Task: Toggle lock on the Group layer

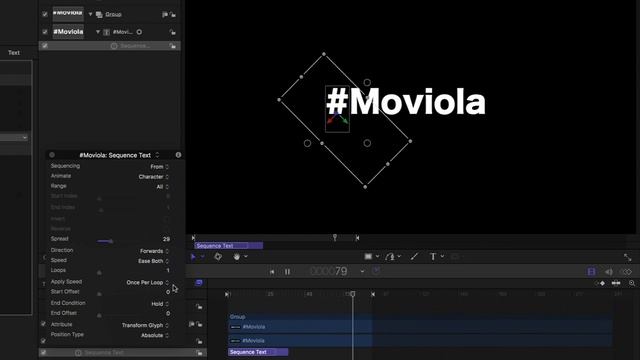Action: [x=173, y=15]
